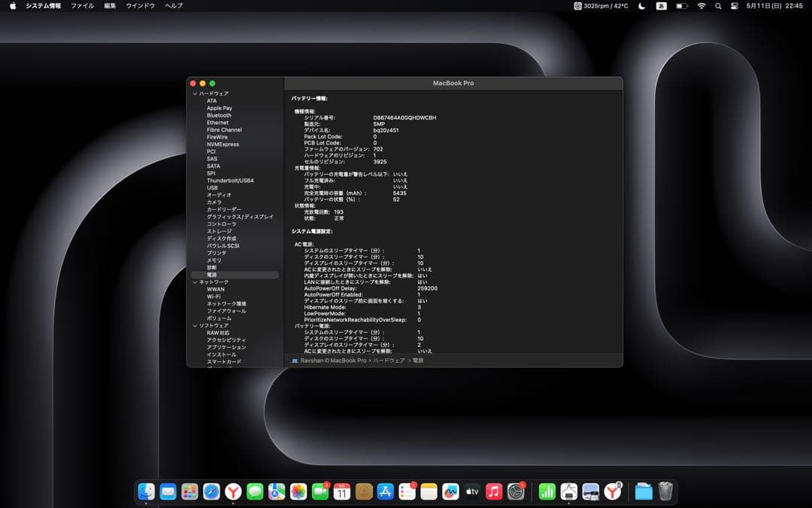Click the Wi-Fi icon in the menu bar
The width and height of the screenshot is (812, 508).
pos(701,5)
